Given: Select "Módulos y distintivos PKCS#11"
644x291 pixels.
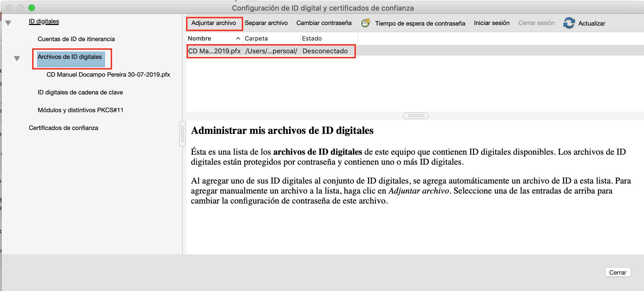Looking at the screenshot, I should [80, 110].
